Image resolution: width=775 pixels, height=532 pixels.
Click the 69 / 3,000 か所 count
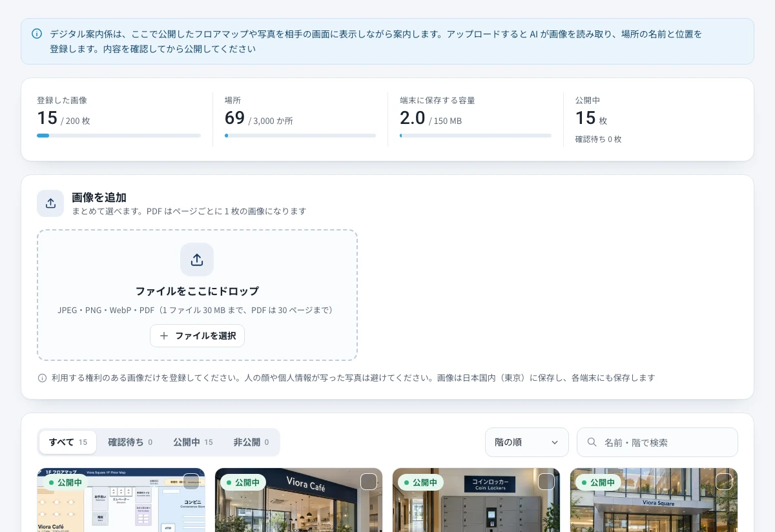tap(259, 119)
